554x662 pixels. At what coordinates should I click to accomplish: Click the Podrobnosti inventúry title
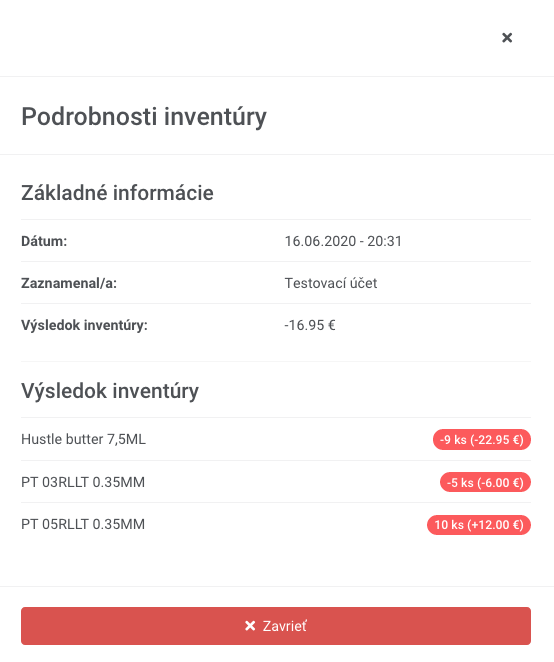pos(144,117)
